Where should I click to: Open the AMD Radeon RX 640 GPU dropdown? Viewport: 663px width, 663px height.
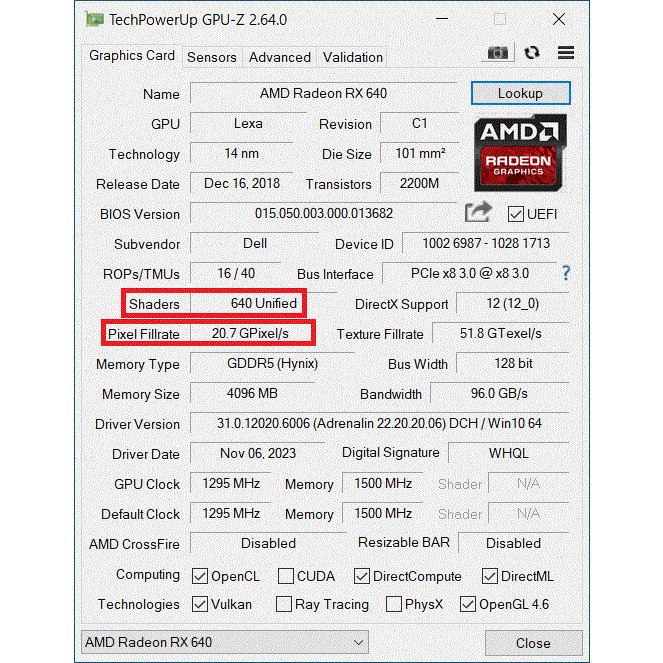pos(225,642)
